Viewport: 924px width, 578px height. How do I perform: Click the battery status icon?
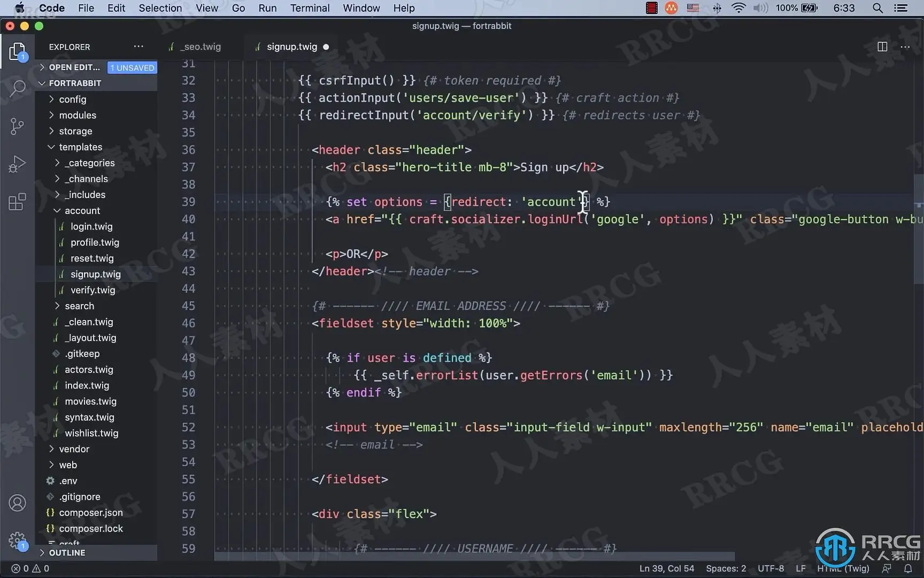click(810, 8)
